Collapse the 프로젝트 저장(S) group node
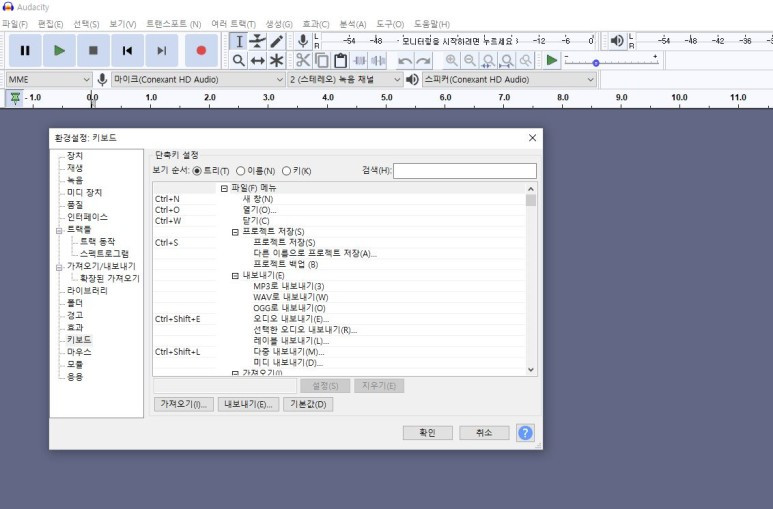Screen dimensions: 773x509 click(235, 232)
